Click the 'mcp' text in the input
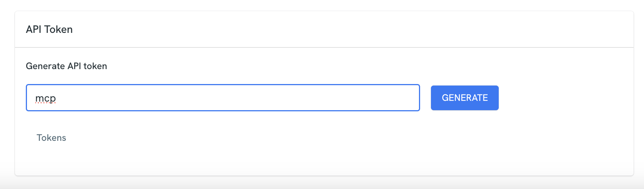 coord(45,98)
